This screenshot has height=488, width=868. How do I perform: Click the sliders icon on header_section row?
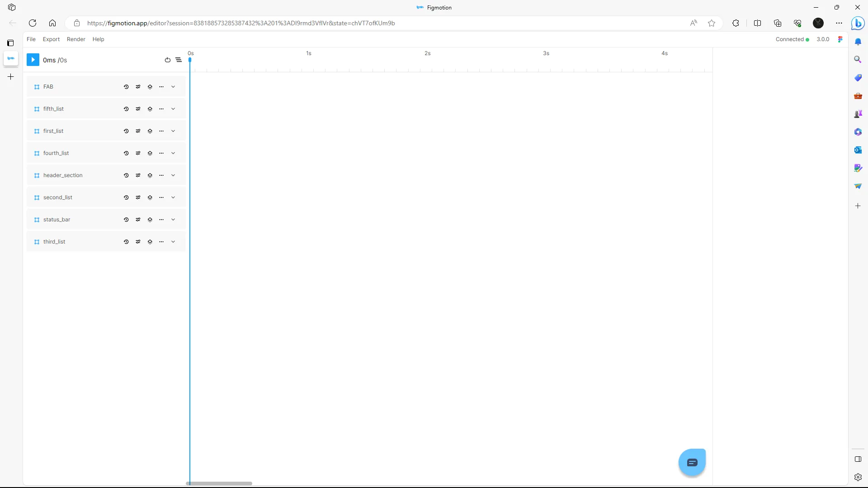click(138, 175)
